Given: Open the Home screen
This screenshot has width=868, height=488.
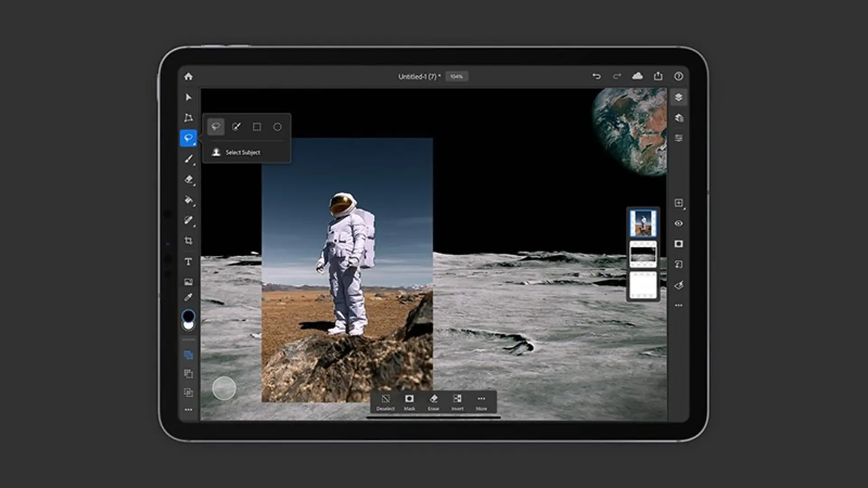Looking at the screenshot, I should [189, 76].
